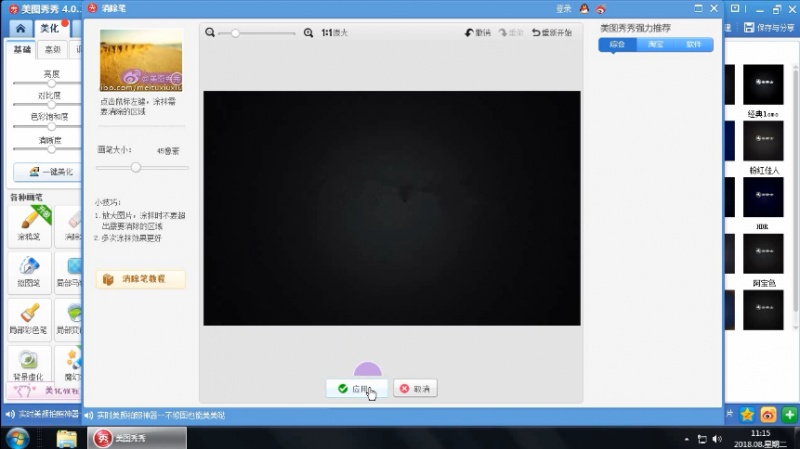This screenshot has width=800, height=449.
Task: Select the 基础 sub-tab
Action: (x=22, y=49)
